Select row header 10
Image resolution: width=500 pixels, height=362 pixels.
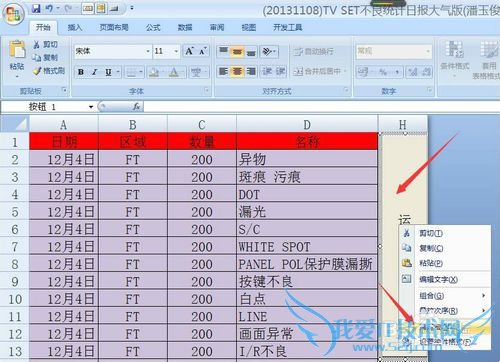[x=15, y=299]
